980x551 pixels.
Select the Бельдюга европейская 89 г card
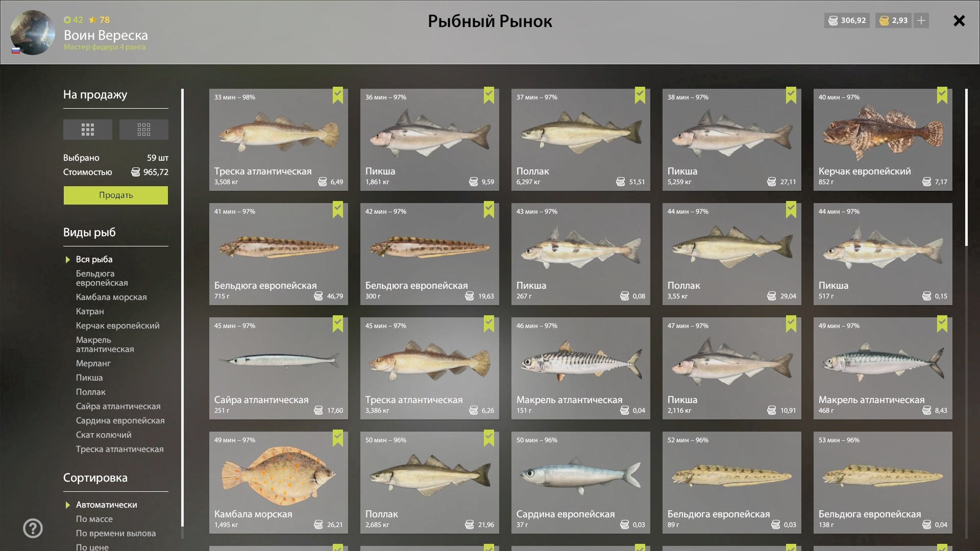[732, 483]
